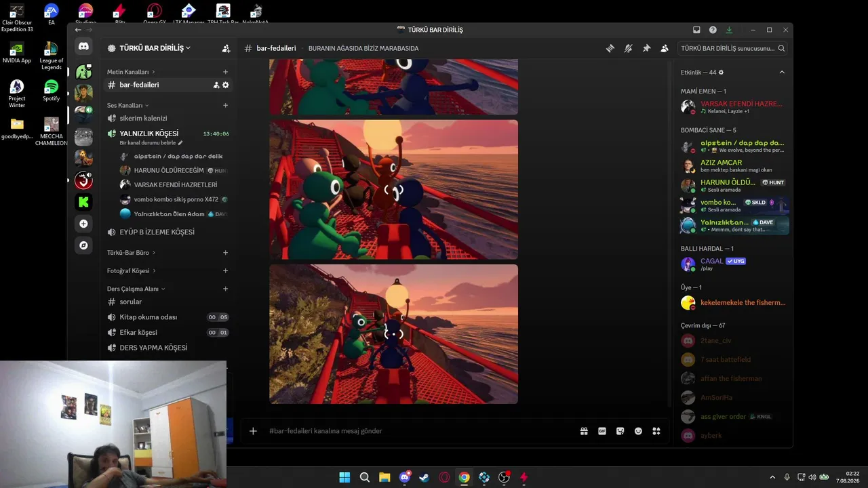This screenshot has height=488, width=868.
Task: Open pinned messages in the channel header
Action: pyautogui.click(x=646, y=48)
